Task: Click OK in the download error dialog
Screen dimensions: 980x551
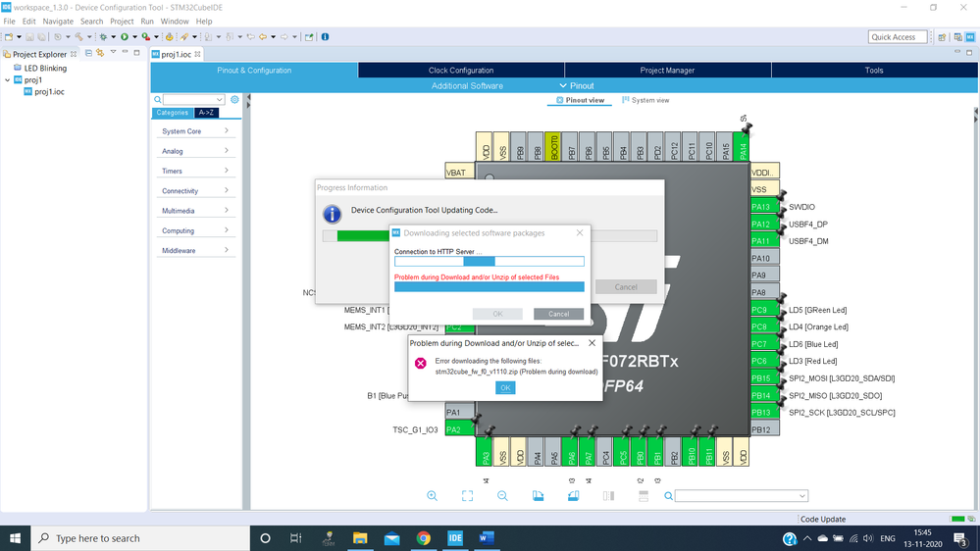Action: tap(505, 387)
